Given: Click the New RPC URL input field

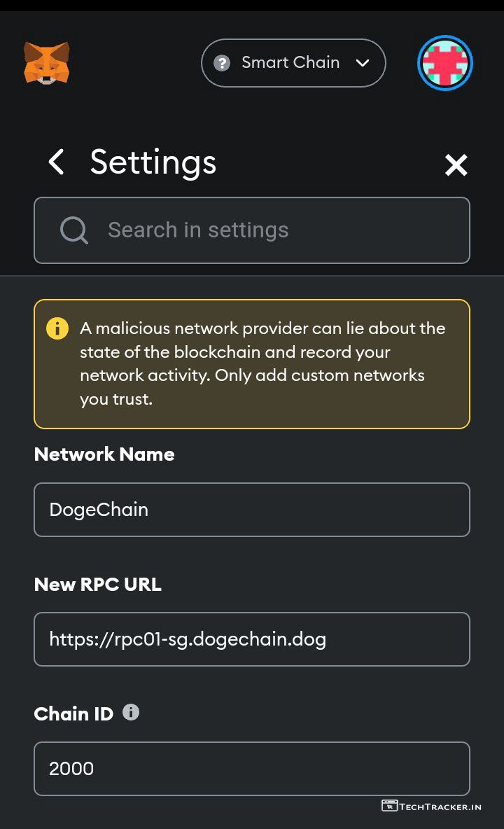Looking at the screenshot, I should point(251,639).
